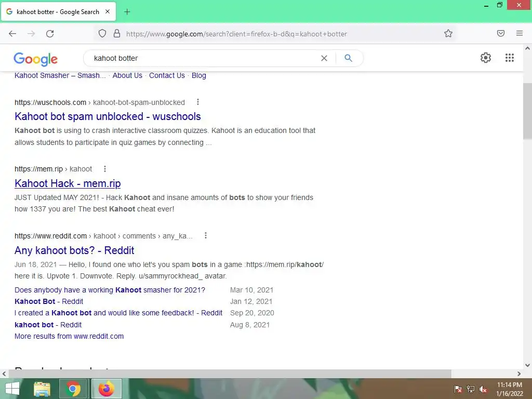The image size is (532, 399).
Task: Open options menu for reddit.com result
Action: point(206,235)
